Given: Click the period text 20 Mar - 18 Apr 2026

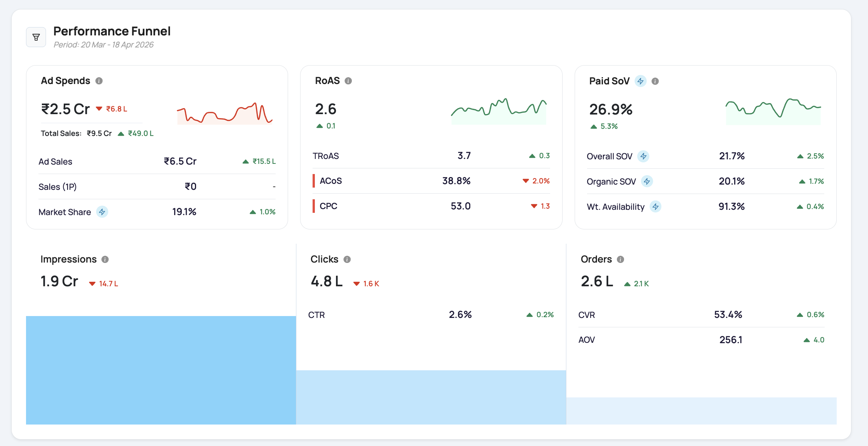Looking at the screenshot, I should click(x=117, y=45).
